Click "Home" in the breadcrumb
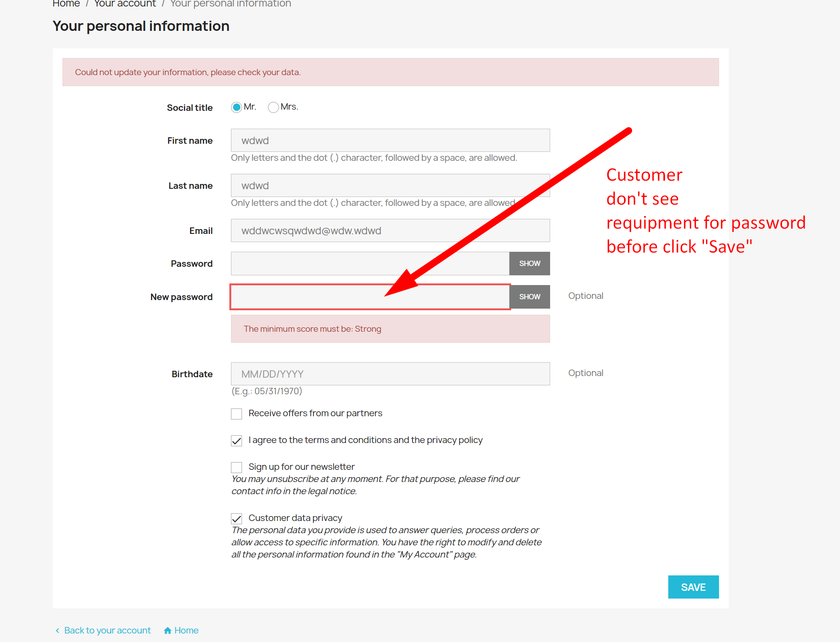The image size is (840, 642). [66, 4]
